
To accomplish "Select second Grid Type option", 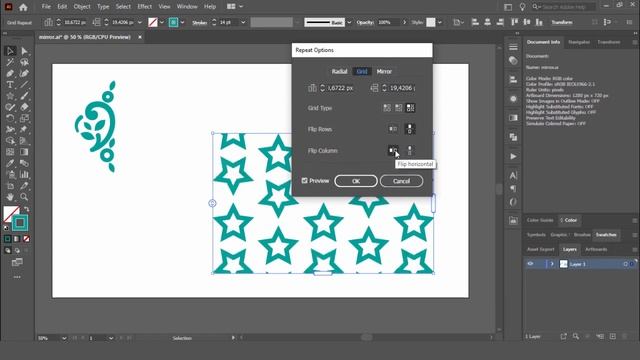I will pos(398,108).
